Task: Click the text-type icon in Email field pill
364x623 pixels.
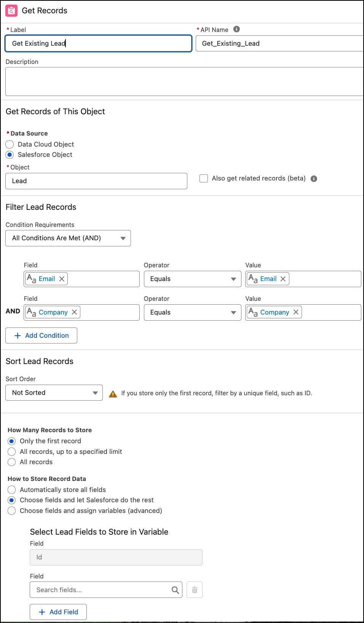Action: point(32,279)
